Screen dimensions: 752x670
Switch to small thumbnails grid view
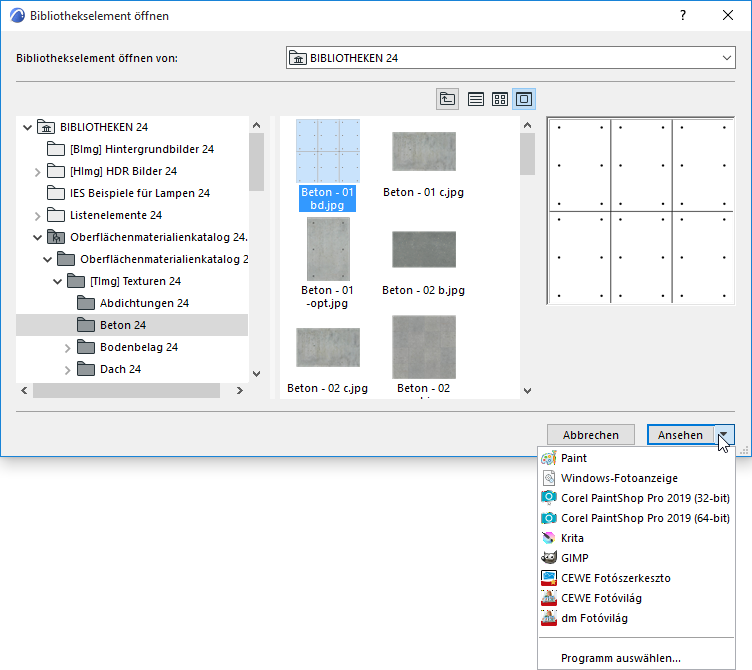pos(500,99)
